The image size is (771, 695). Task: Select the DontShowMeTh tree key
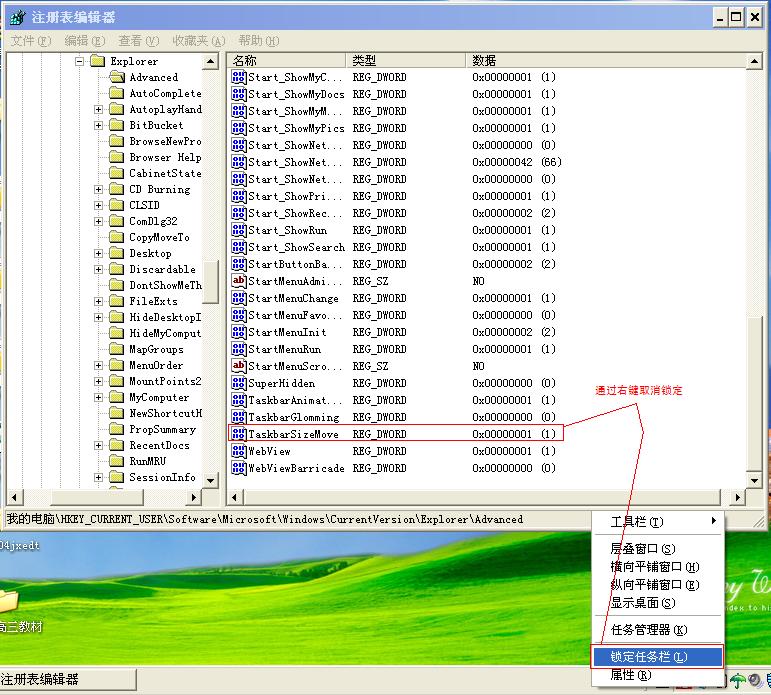(x=165, y=285)
